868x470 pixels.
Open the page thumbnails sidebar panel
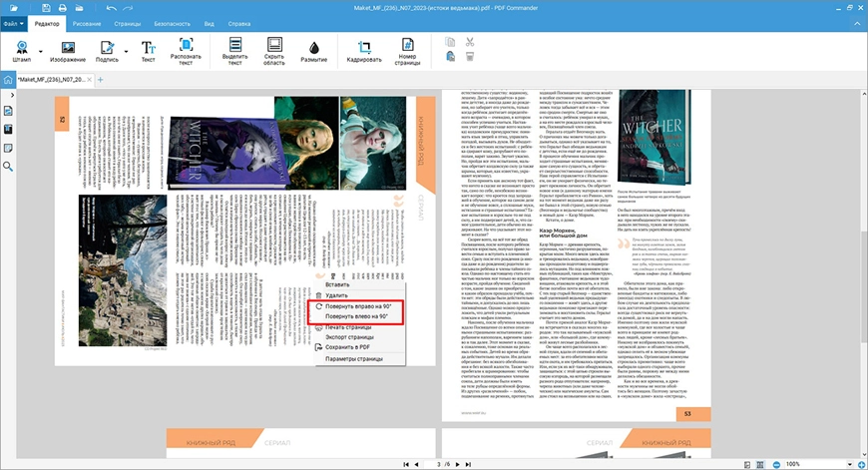pyautogui.click(x=8, y=111)
